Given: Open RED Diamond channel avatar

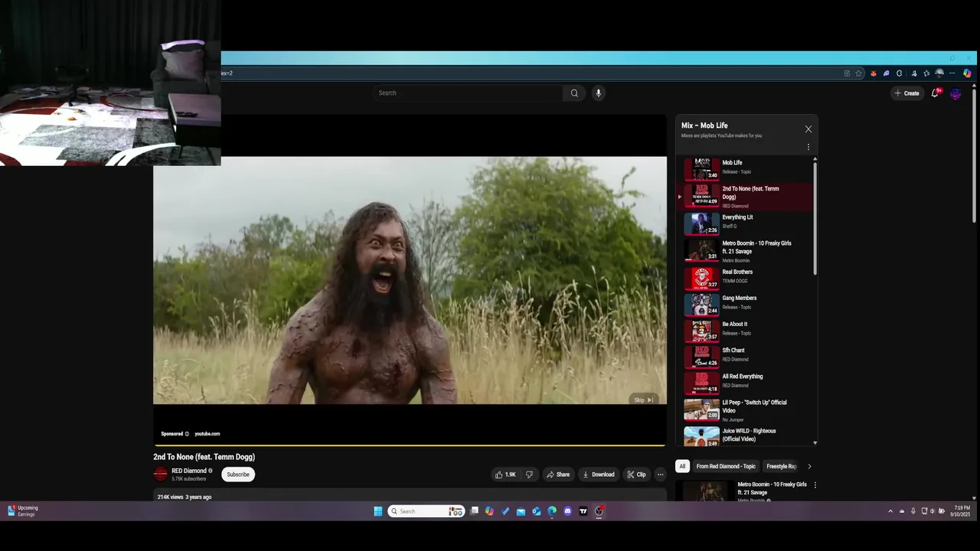Looking at the screenshot, I should click(x=160, y=474).
